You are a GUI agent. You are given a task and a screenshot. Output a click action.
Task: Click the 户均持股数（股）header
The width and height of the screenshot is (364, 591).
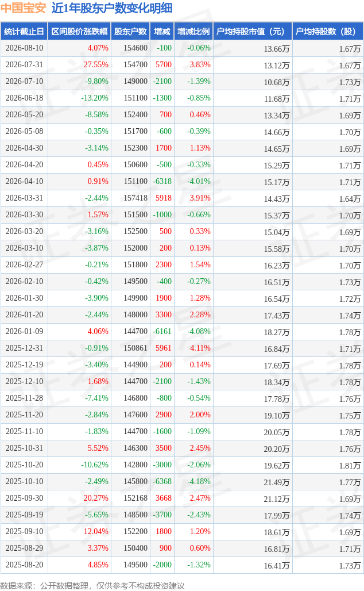pos(327,32)
